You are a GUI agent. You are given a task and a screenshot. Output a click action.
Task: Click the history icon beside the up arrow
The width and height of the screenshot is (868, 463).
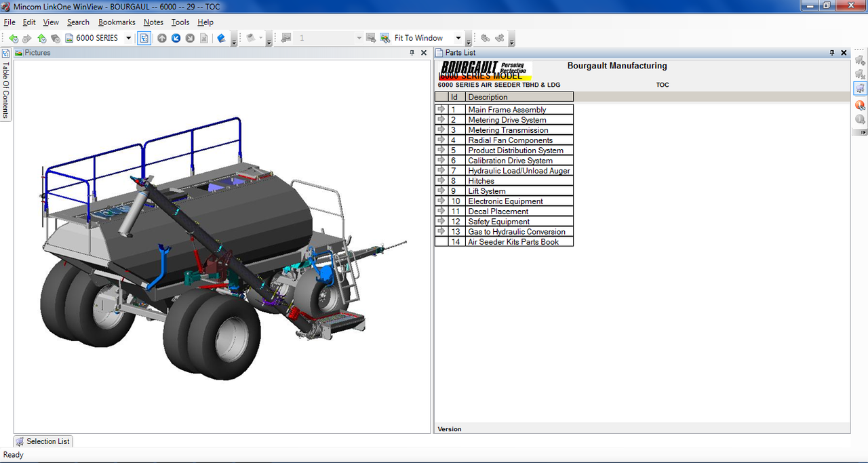[x=56, y=38]
